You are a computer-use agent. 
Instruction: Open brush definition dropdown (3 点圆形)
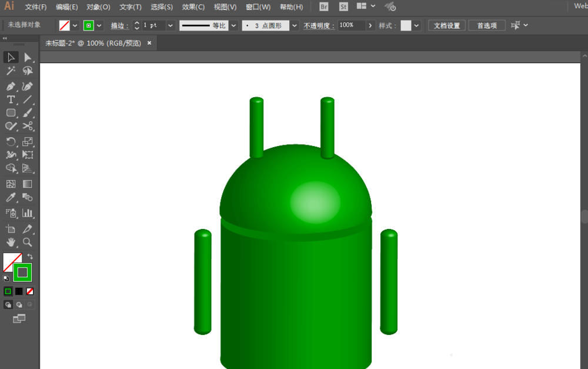pyautogui.click(x=295, y=25)
